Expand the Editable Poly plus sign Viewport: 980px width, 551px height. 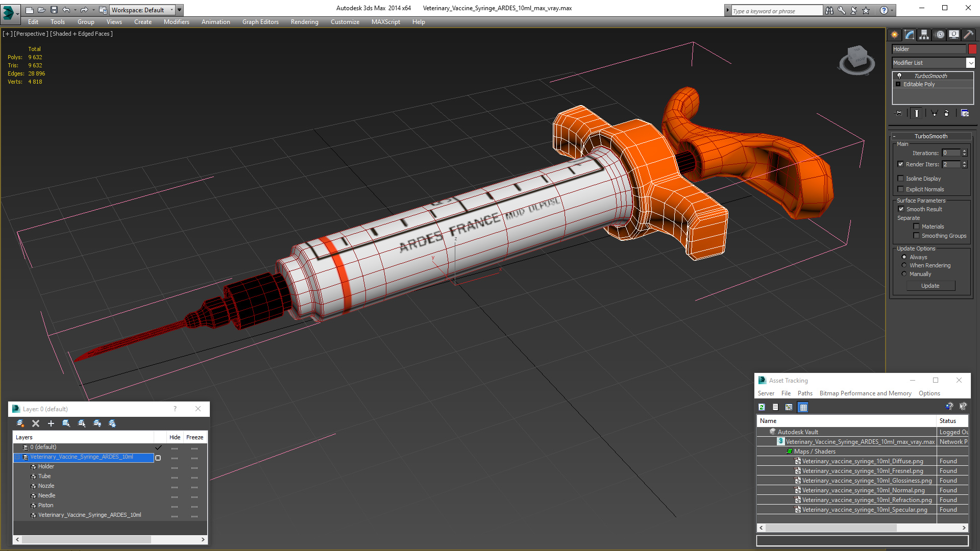point(898,84)
